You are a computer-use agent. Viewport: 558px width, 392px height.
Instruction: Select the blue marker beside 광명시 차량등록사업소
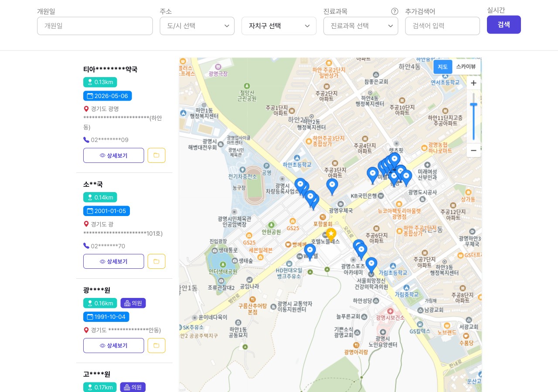[x=300, y=186]
